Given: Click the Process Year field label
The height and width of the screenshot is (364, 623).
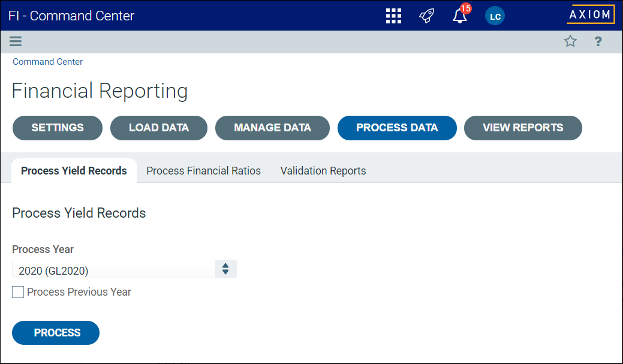Looking at the screenshot, I should click(x=43, y=249).
